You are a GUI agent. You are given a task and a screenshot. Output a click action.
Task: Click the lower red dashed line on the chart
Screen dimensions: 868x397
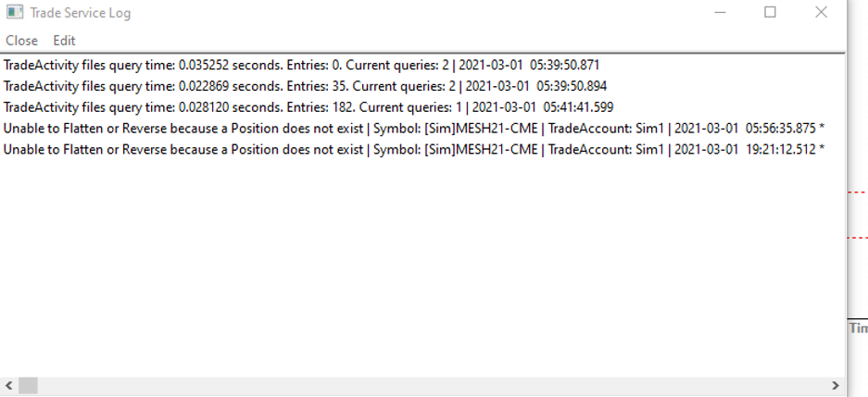click(x=858, y=238)
